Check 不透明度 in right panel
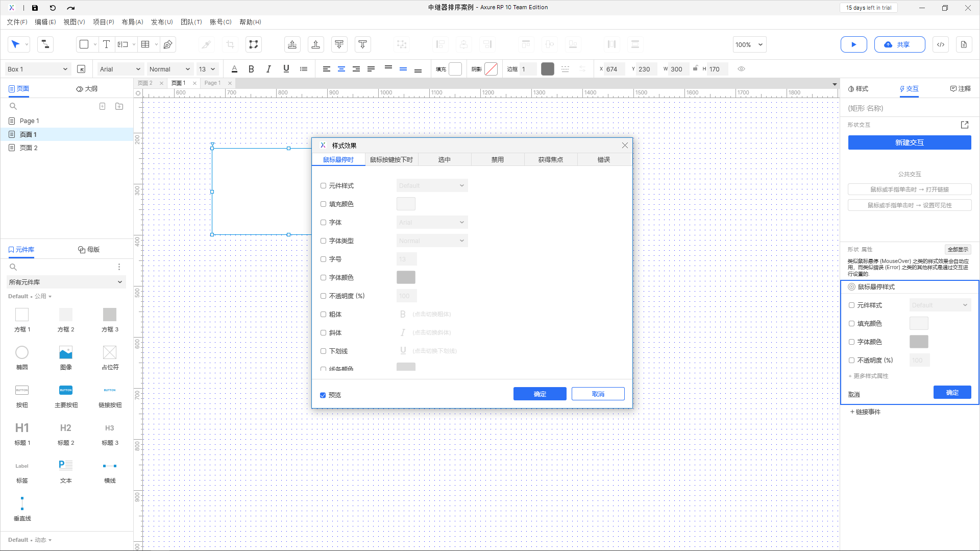 click(851, 361)
